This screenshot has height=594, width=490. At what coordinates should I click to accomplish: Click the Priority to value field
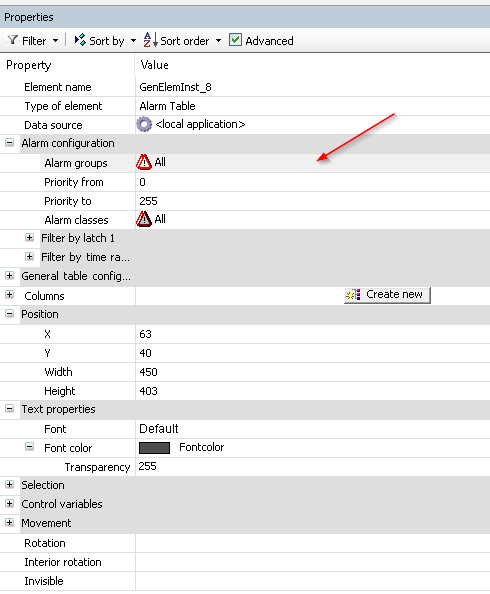coord(313,201)
